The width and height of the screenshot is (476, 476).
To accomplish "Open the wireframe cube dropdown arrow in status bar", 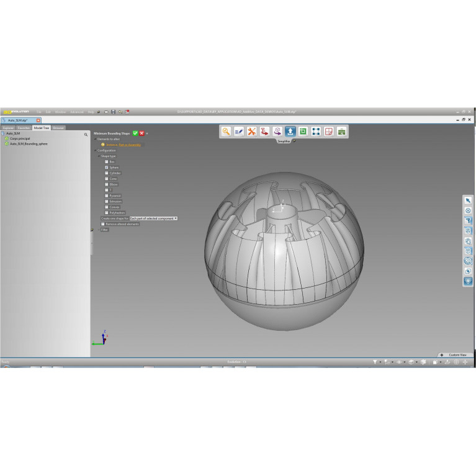I will [x=416, y=362].
